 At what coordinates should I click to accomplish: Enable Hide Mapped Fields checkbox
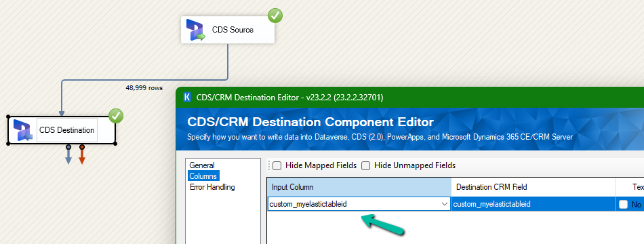click(277, 165)
